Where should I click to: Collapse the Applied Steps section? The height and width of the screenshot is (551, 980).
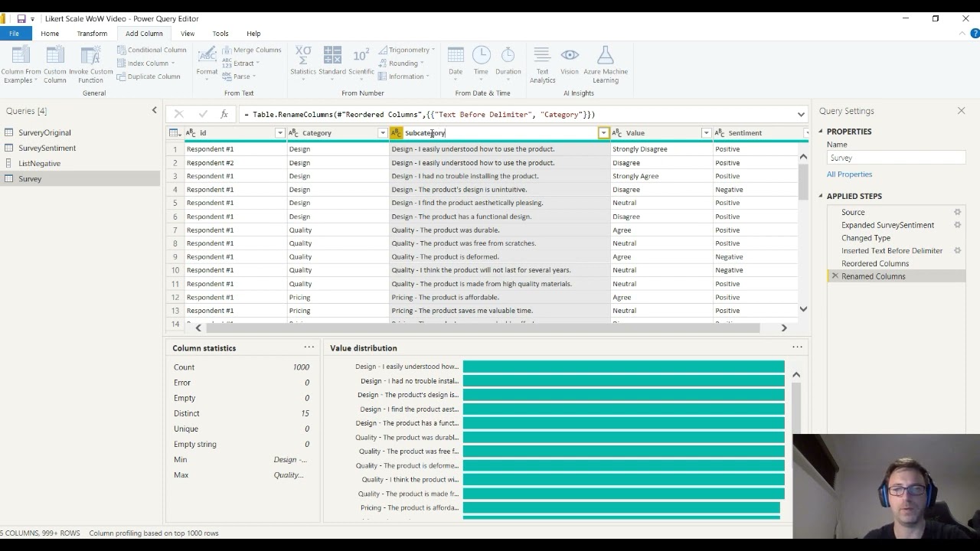[821, 196]
